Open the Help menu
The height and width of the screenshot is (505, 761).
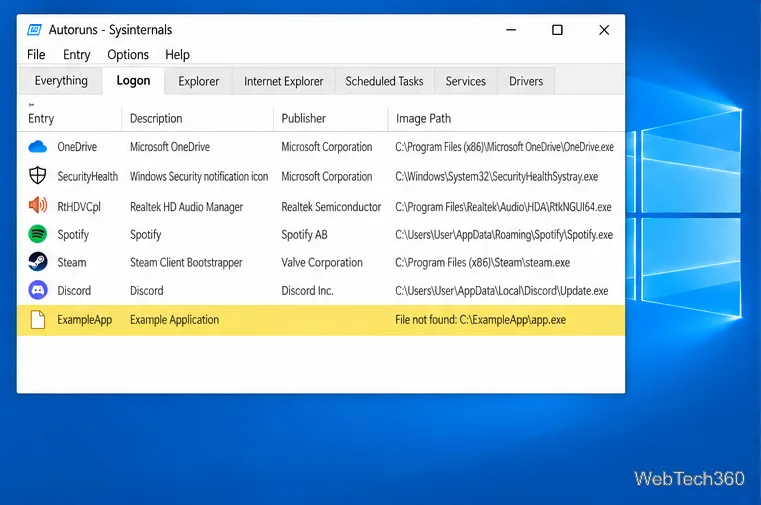tap(177, 55)
